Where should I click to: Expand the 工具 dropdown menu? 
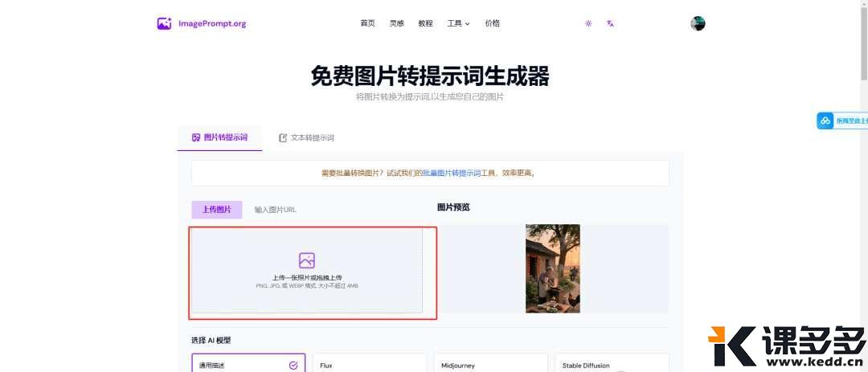pos(458,23)
